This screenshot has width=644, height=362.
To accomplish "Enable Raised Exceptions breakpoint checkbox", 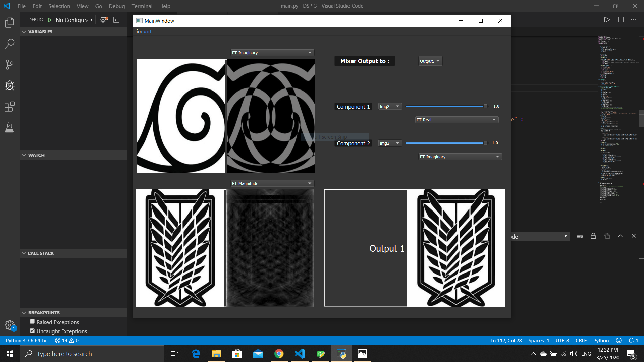I will [32, 322].
